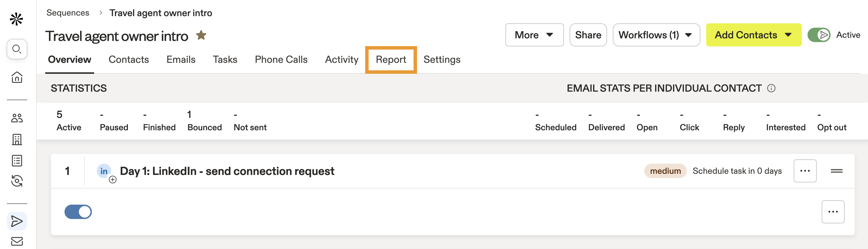Open People contacts sidebar icon
The width and height of the screenshot is (868, 249).
(x=17, y=118)
